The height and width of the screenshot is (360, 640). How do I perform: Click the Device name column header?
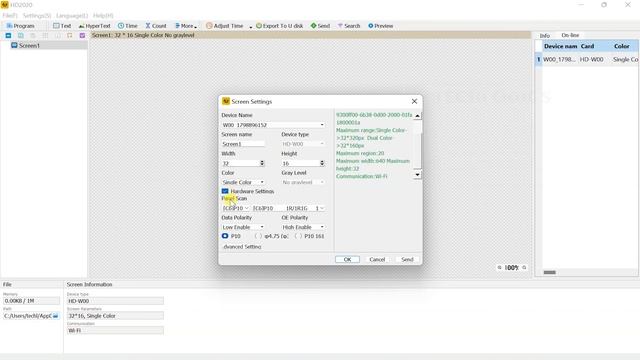(560, 46)
